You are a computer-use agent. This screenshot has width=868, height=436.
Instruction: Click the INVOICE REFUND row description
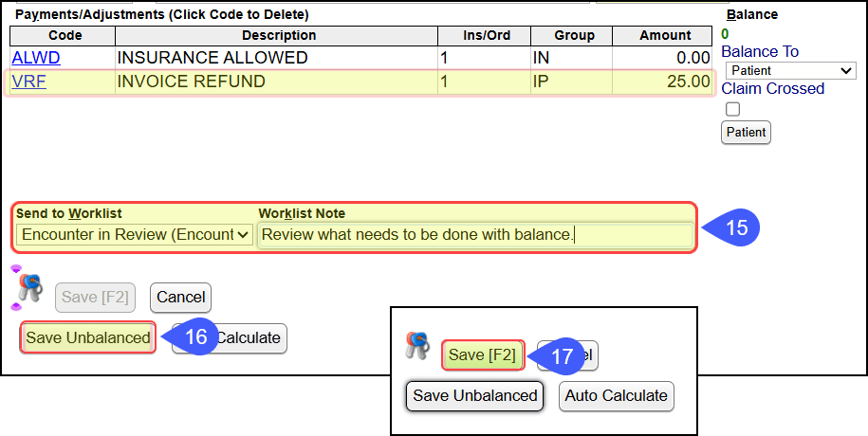(191, 82)
